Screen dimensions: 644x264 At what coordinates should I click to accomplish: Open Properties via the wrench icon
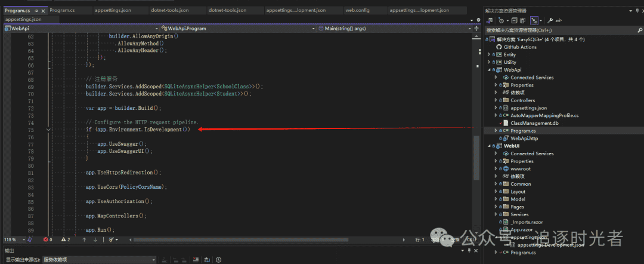(x=549, y=20)
